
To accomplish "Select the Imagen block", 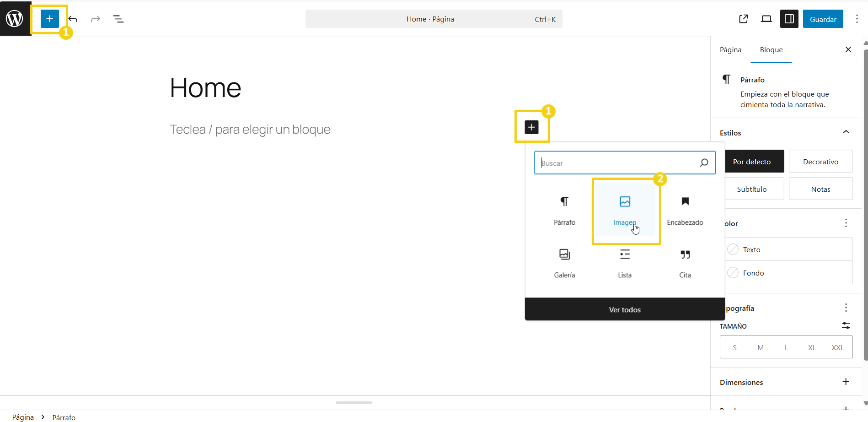I will click(625, 211).
